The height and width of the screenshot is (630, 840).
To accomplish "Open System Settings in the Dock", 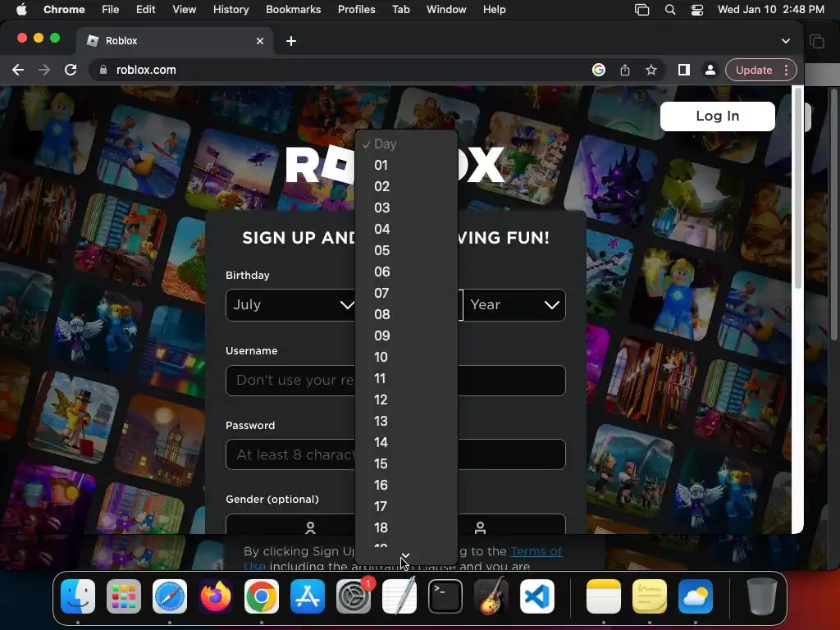I will pos(354,596).
